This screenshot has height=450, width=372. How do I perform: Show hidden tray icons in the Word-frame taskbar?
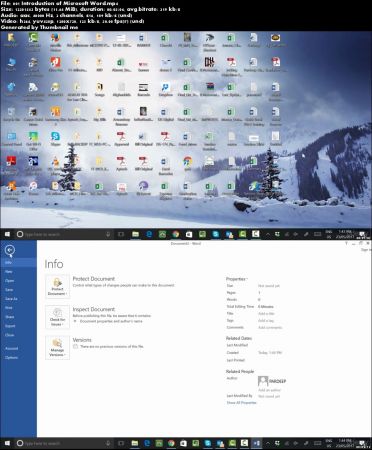pos(267,443)
